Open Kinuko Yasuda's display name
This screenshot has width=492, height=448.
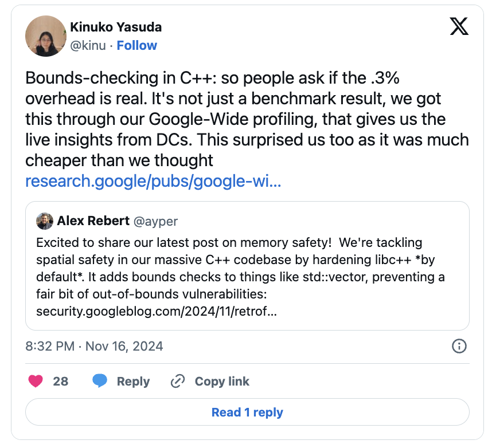click(x=116, y=27)
